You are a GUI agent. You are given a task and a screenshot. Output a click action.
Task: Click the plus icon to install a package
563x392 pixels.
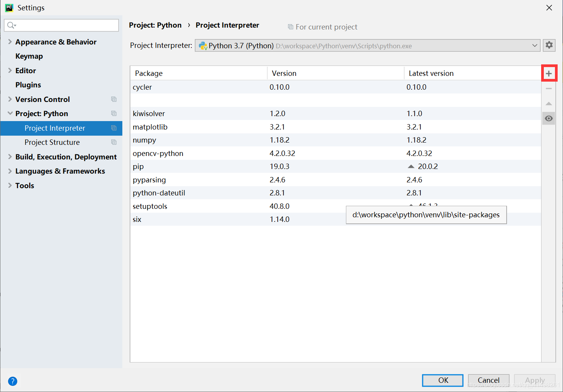point(549,73)
